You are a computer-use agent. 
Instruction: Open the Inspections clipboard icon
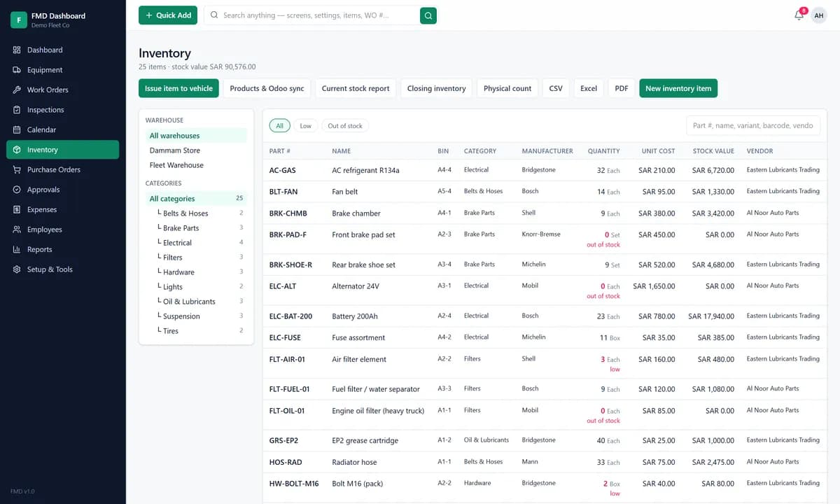click(17, 110)
